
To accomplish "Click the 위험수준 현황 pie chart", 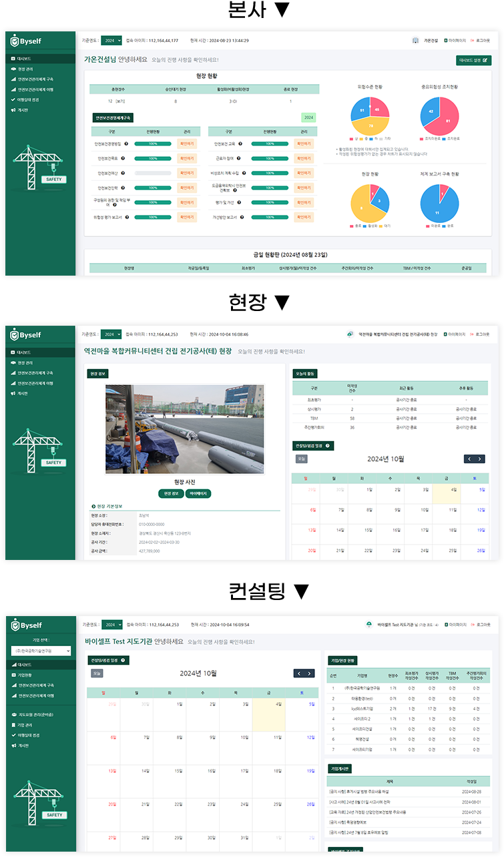I will 370,116.
